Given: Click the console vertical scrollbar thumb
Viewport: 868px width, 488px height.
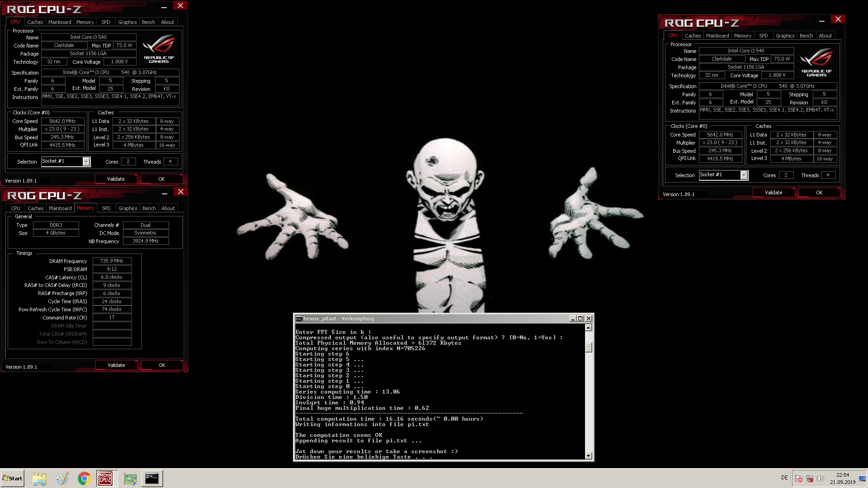Looking at the screenshot, I should (x=588, y=347).
